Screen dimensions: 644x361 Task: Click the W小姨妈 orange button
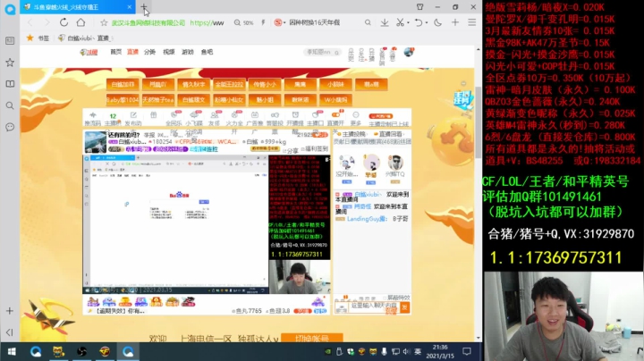coord(335,100)
